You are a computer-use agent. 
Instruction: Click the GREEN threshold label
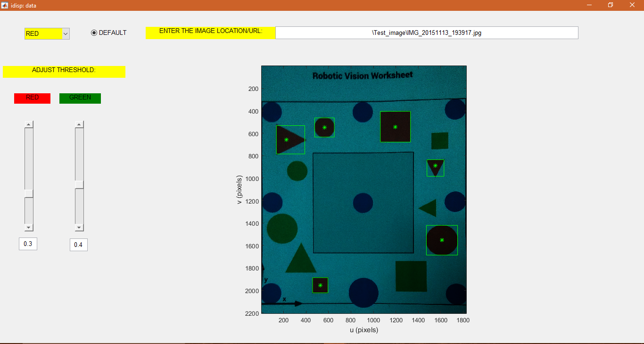(x=80, y=98)
